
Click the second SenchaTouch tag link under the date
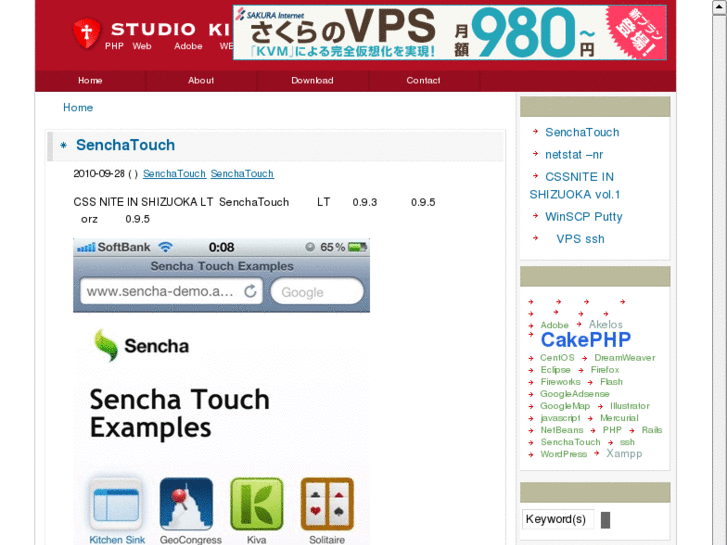242,173
